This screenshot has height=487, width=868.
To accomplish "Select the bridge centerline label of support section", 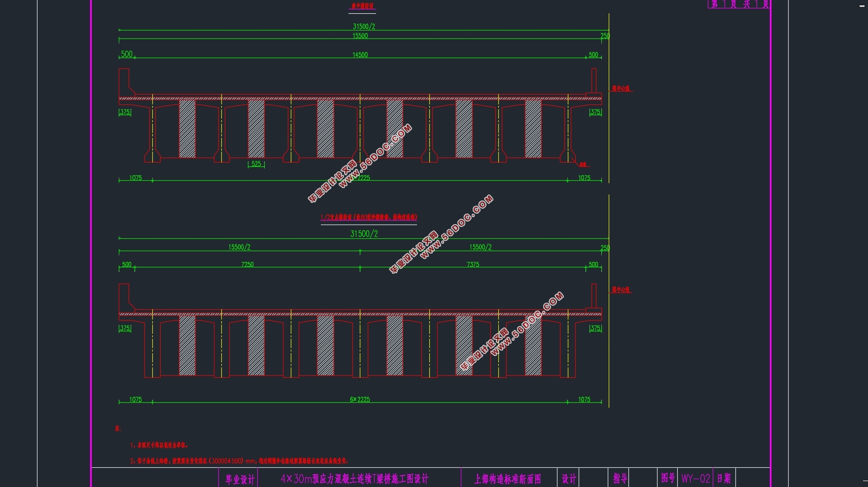I will click(621, 290).
